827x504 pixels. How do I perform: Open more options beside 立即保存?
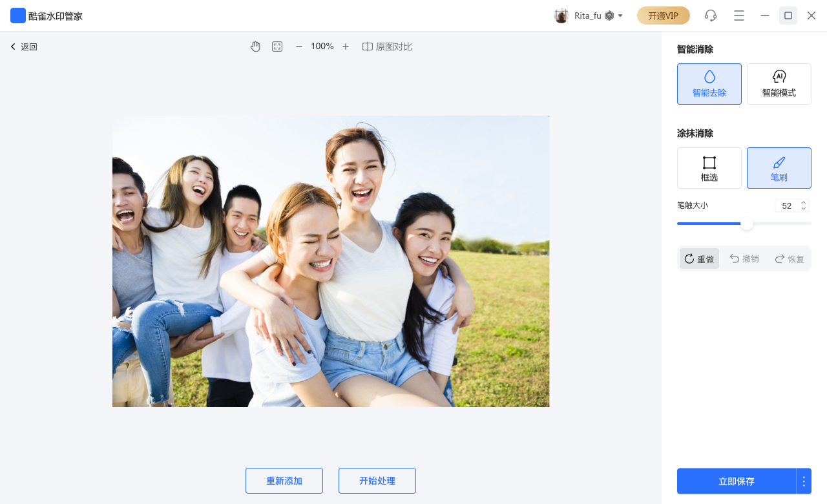coord(804,481)
